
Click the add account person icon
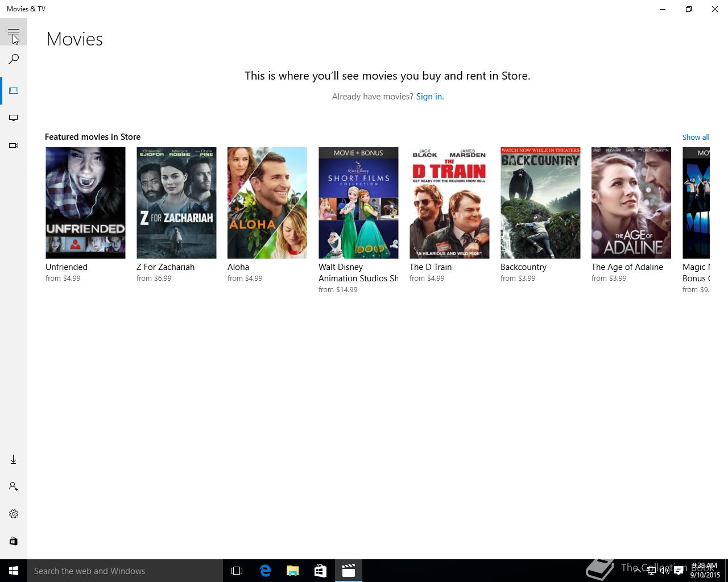(x=14, y=487)
